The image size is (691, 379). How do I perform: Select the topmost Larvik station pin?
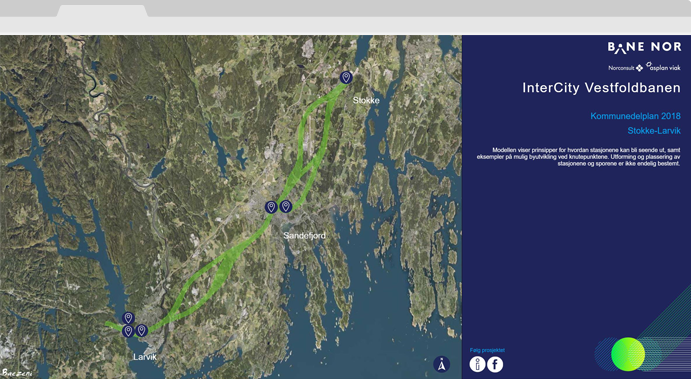[128, 318]
